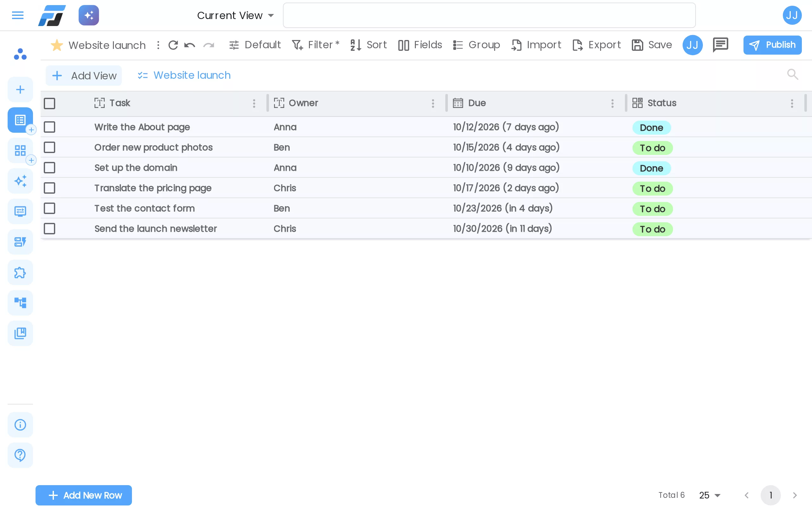The image size is (812, 508).
Task: Open the Due column options menu
Action: 612,104
